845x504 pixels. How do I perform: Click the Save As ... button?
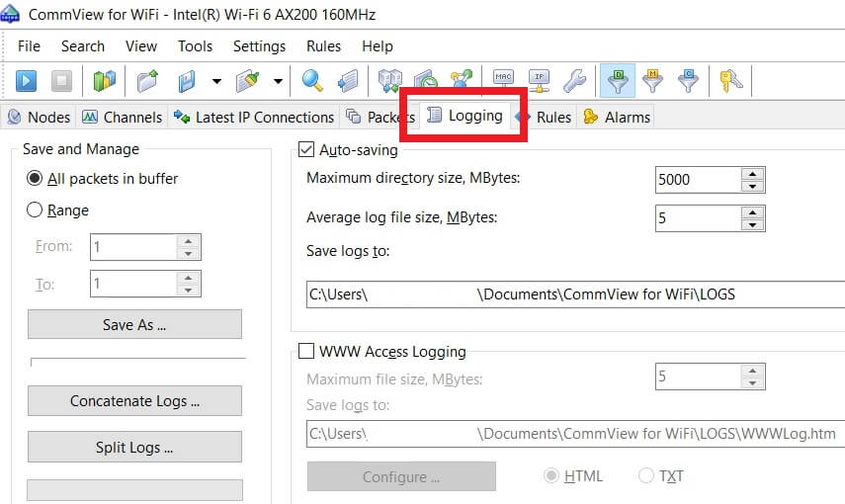pos(134,324)
